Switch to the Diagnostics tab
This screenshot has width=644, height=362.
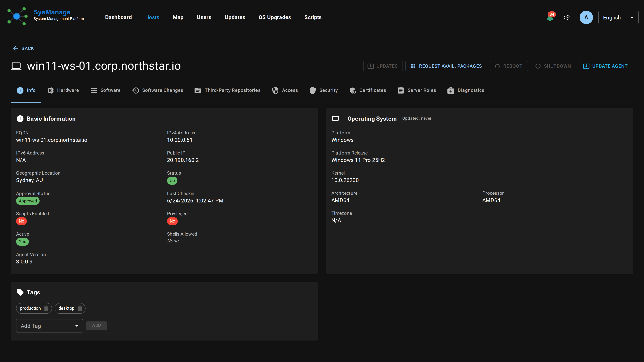(466, 90)
